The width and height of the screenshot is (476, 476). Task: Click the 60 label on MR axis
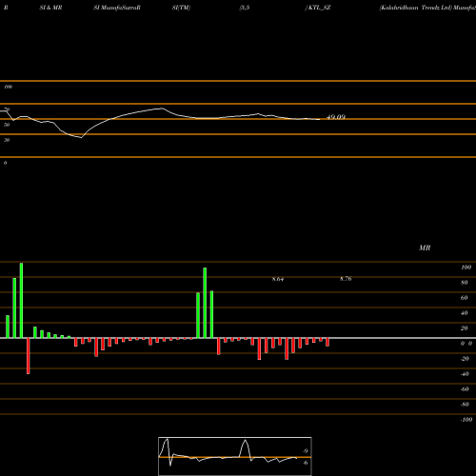click(465, 298)
